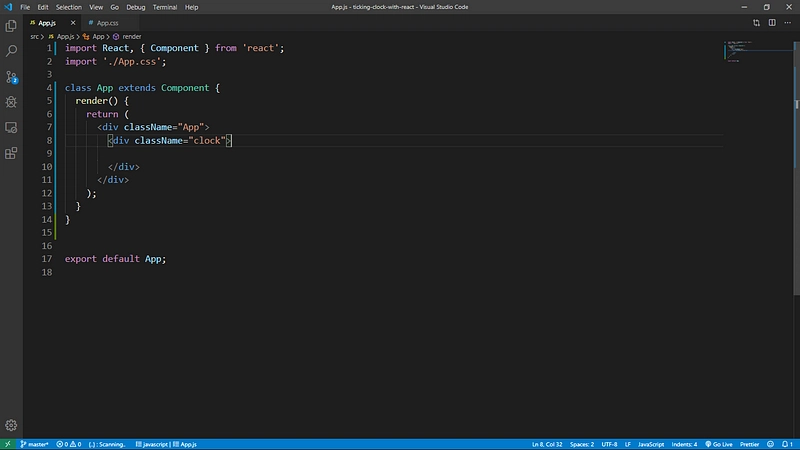Click the master branch indicator

[34, 444]
